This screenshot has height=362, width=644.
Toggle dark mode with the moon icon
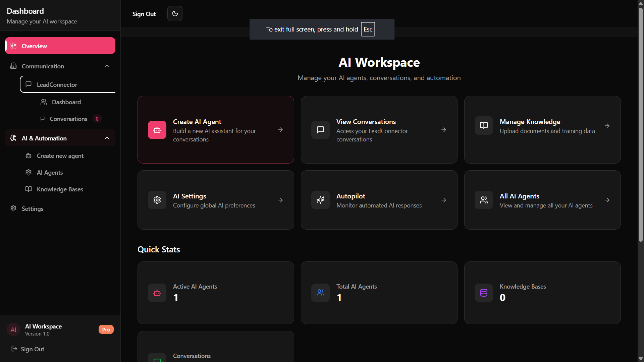(175, 14)
